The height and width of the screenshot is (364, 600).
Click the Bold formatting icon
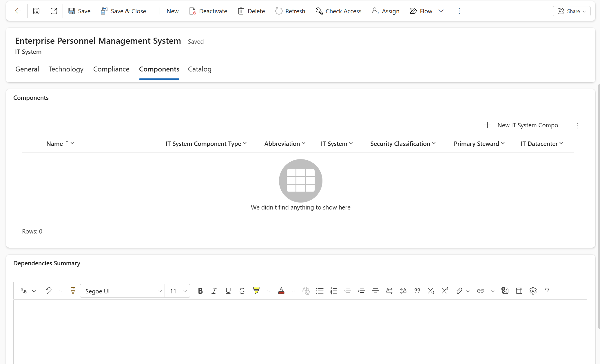pyautogui.click(x=200, y=291)
